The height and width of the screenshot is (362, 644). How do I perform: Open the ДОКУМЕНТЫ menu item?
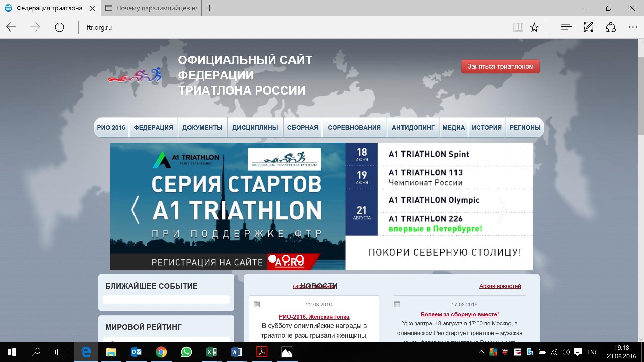click(203, 128)
